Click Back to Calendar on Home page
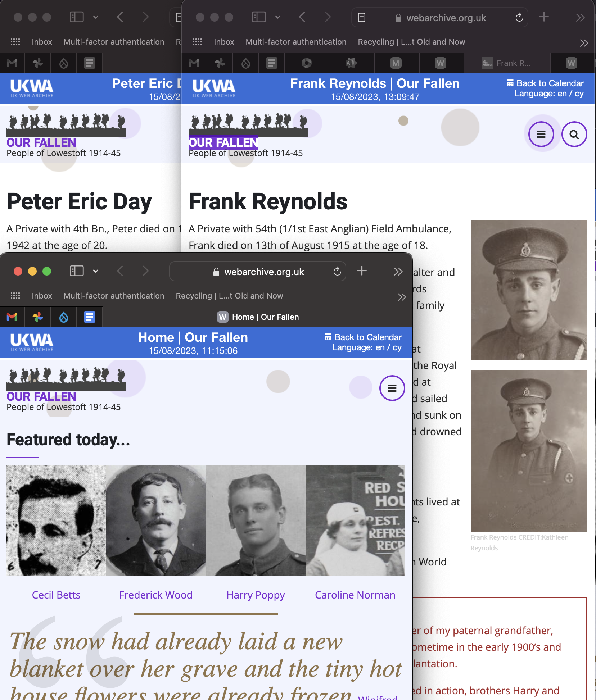The image size is (596, 700). (x=364, y=337)
